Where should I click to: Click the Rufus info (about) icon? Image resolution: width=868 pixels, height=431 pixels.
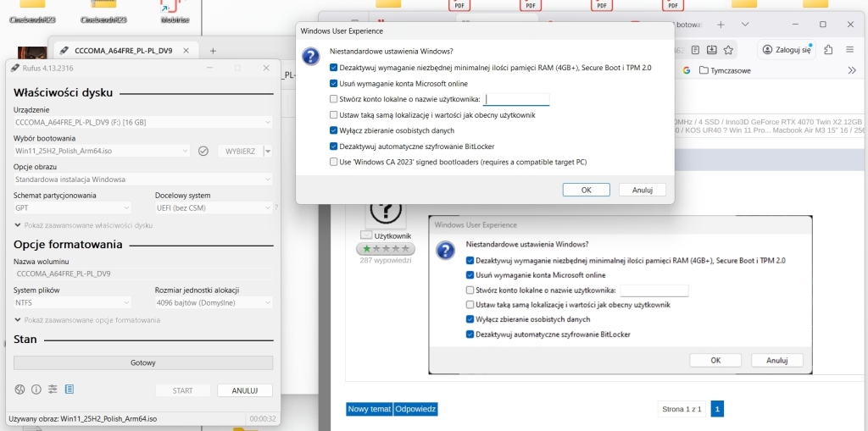[36, 390]
